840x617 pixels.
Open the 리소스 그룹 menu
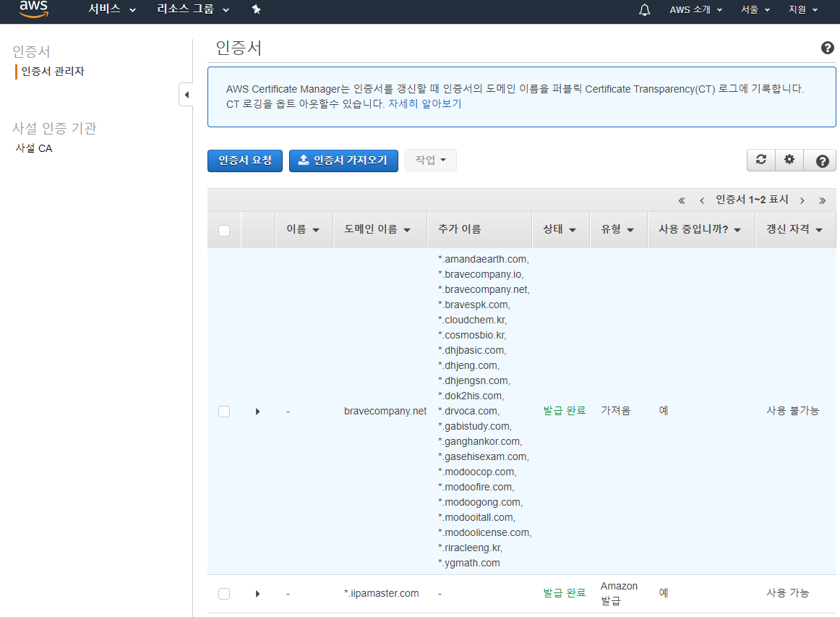click(193, 9)
